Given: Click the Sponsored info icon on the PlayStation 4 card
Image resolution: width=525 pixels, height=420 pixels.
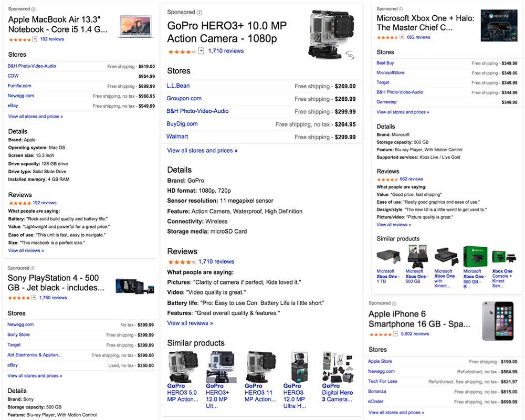Looking at the screenshot, I should [x=33, y=268].
